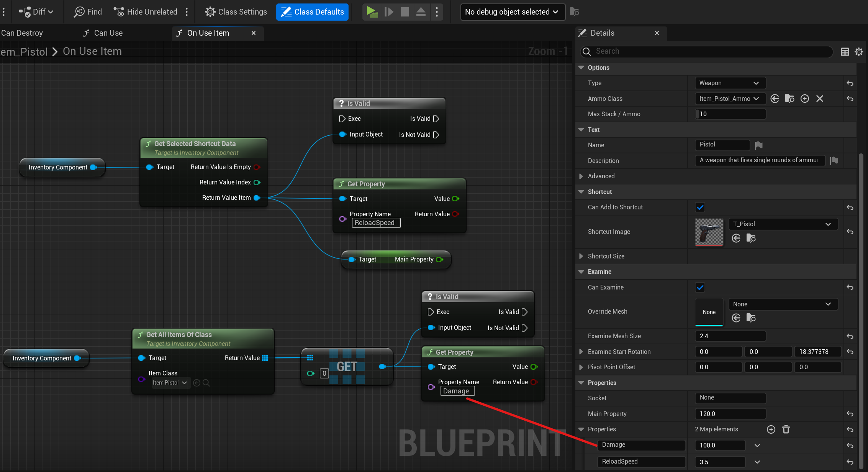Clear the Ammo Class value
868x472 pixels.
tap(820, 99)
